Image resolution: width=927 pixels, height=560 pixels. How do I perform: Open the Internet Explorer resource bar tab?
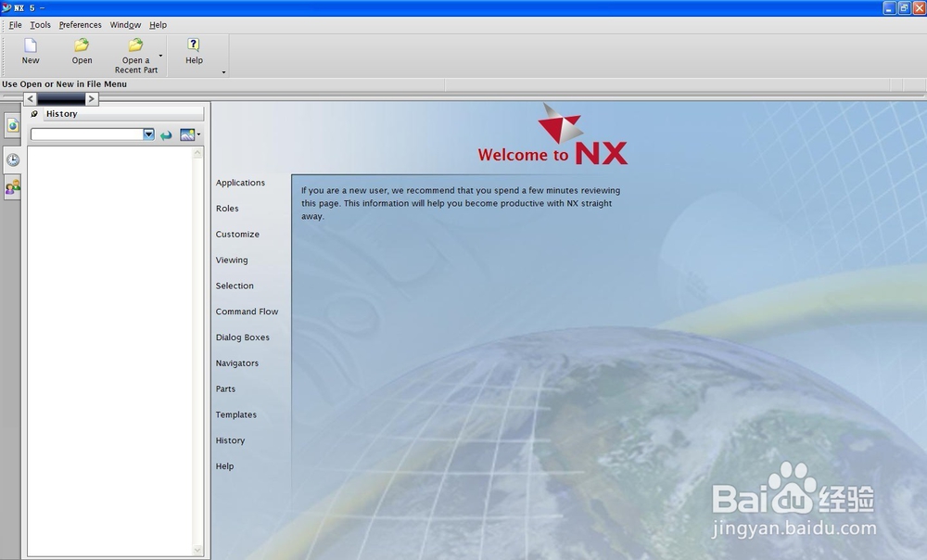(12, 125)
